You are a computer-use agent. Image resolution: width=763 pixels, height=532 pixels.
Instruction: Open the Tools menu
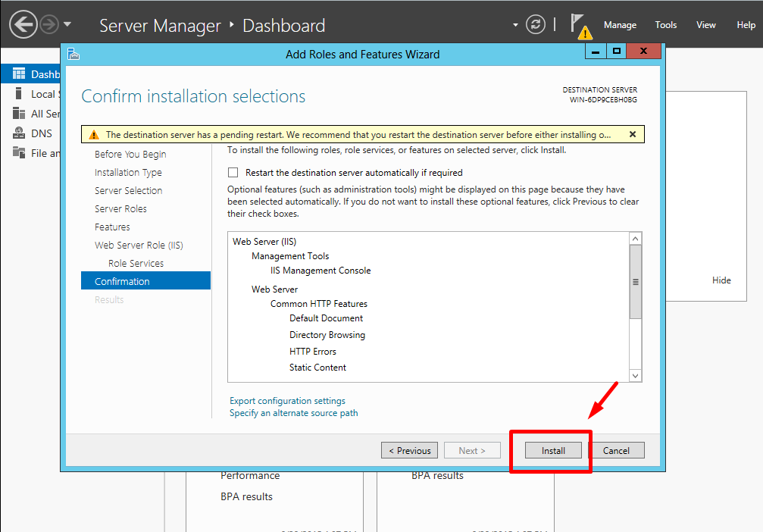tap(666, 25)
